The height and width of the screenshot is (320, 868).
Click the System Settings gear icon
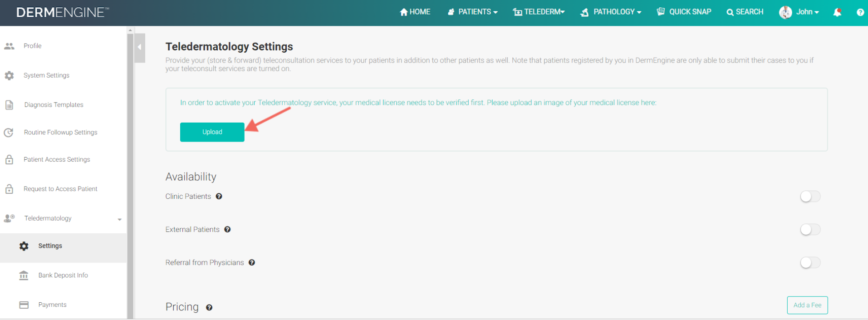click(9, 75)
